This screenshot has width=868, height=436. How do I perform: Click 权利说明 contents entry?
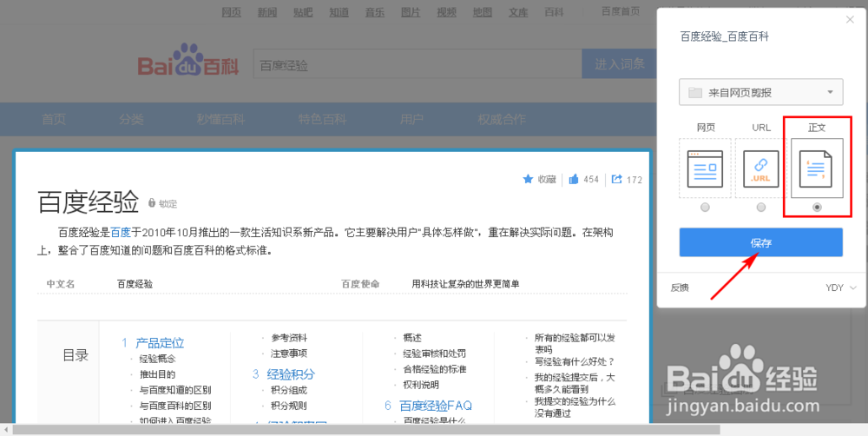coord(421,385)
